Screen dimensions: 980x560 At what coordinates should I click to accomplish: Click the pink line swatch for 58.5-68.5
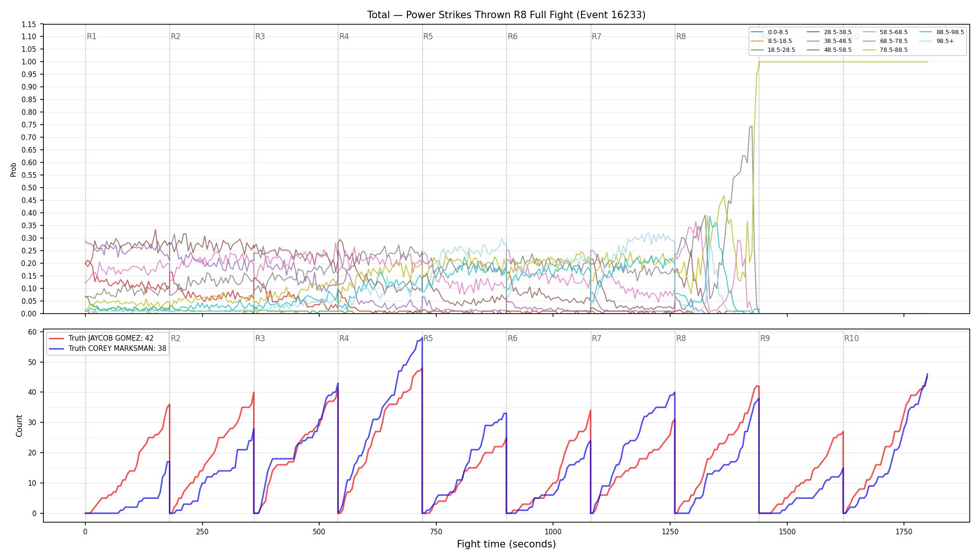[x=869, y=32]
